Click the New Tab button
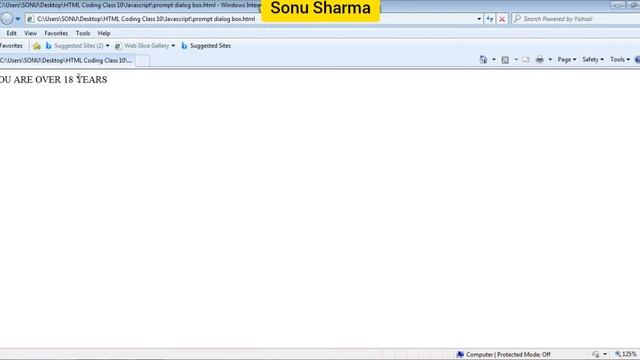Viewport: 640px width, 360px height. pos(142,61)
